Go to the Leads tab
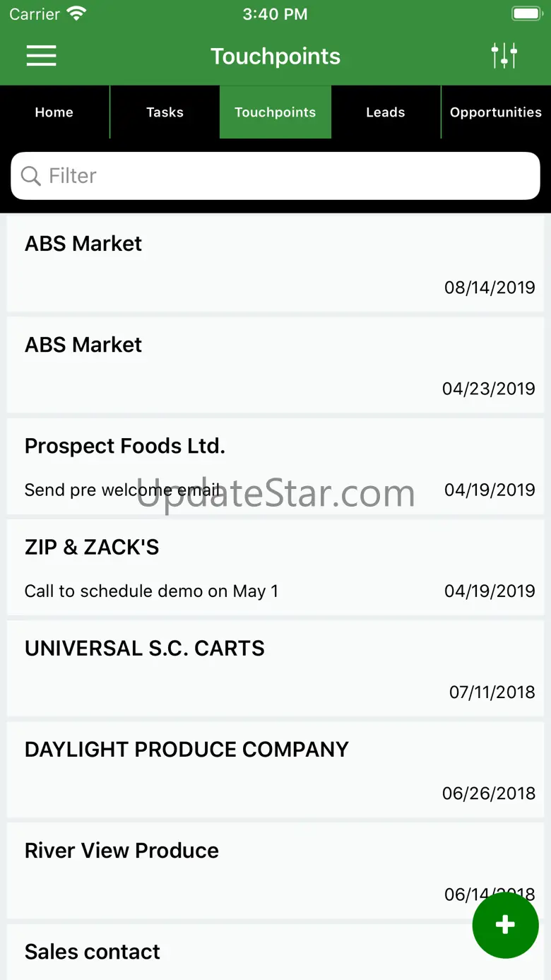The width and height of the screenshot is (551, 980). tap(386, 112)
